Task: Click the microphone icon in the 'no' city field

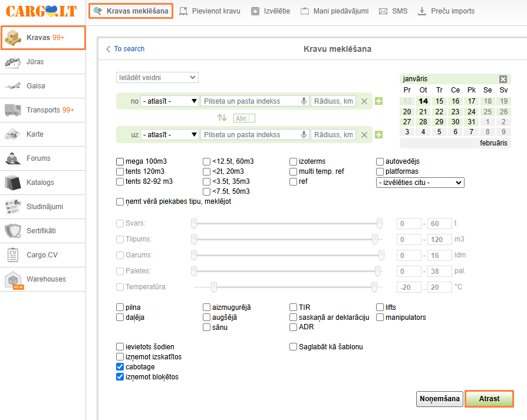Action: pos(304,101)
